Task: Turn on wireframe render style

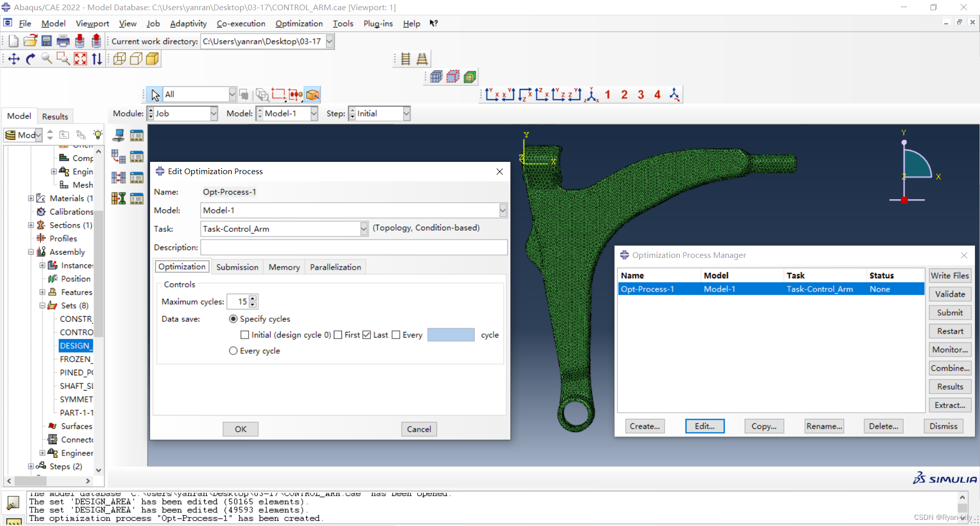Action: 119,59
